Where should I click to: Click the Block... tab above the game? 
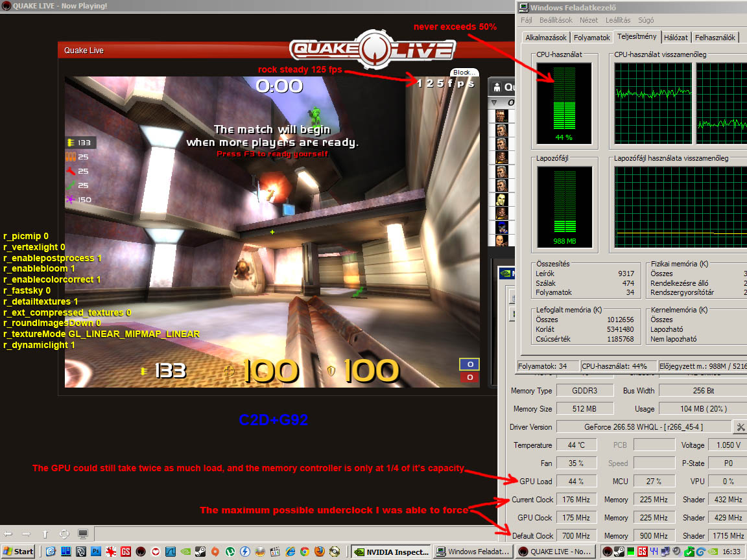[464, 73]
